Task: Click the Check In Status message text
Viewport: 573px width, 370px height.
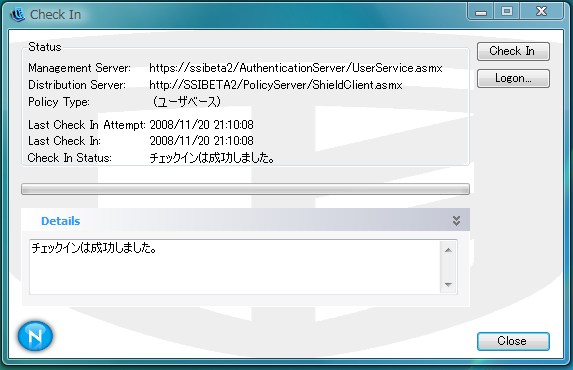Action: point(212,158)
